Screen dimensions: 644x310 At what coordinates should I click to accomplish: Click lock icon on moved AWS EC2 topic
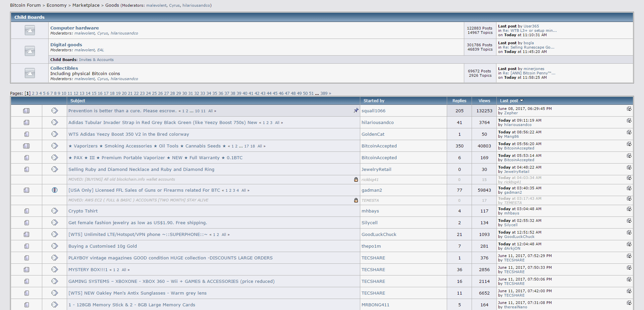(356, 200)
